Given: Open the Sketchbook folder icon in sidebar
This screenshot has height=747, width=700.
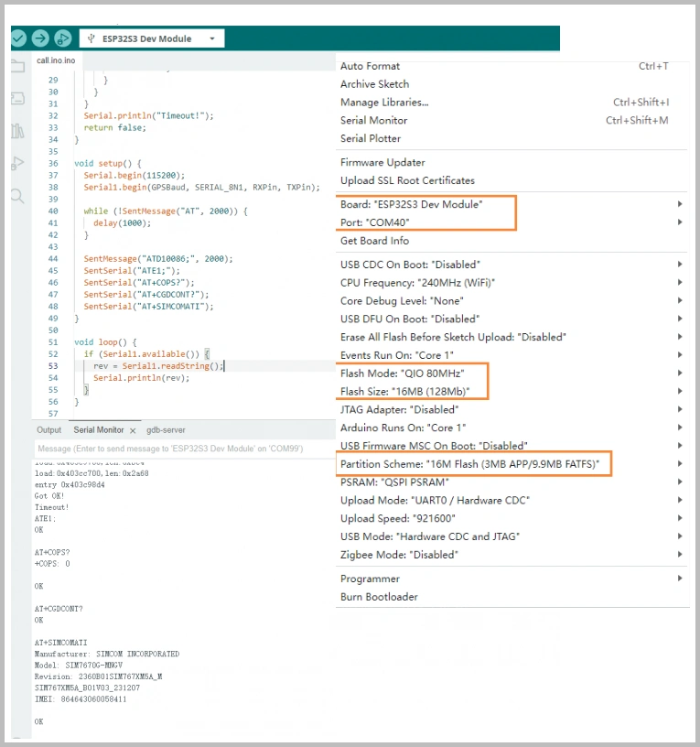Looking at the screenshot, I should click(x=17, y=66).
